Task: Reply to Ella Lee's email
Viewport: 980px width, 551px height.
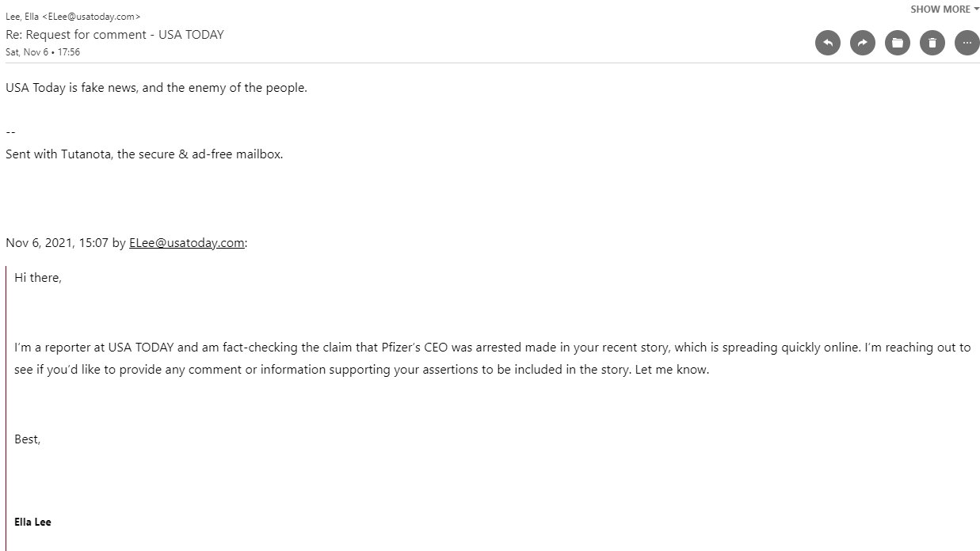Action: (x=827, y=43)
